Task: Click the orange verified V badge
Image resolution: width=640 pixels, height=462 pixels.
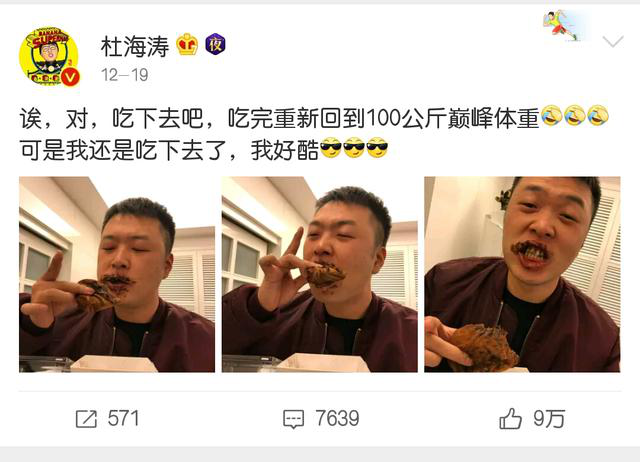Action: pyautogui.click(x=70, y=76)
